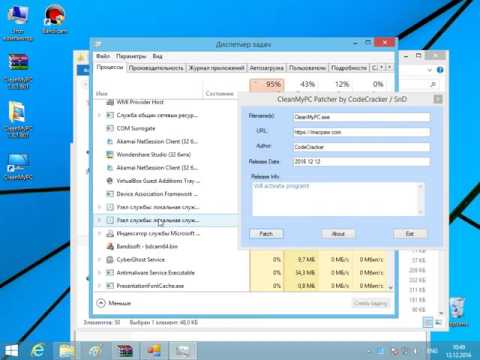This screenshot has height=360, width=480.
Task: Click the Author field containing CodeCracker
Action: pyautogui.click(x=361, y=147)
